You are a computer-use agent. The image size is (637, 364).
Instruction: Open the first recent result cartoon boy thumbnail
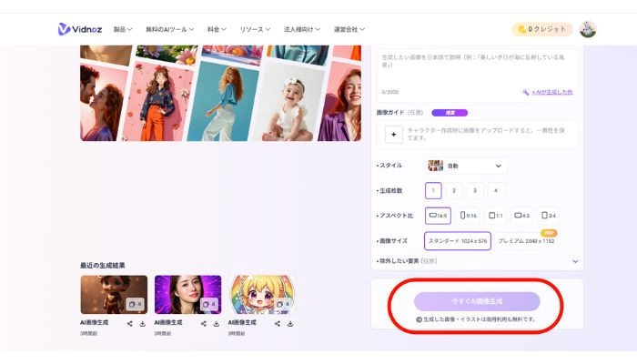point(114,295)
